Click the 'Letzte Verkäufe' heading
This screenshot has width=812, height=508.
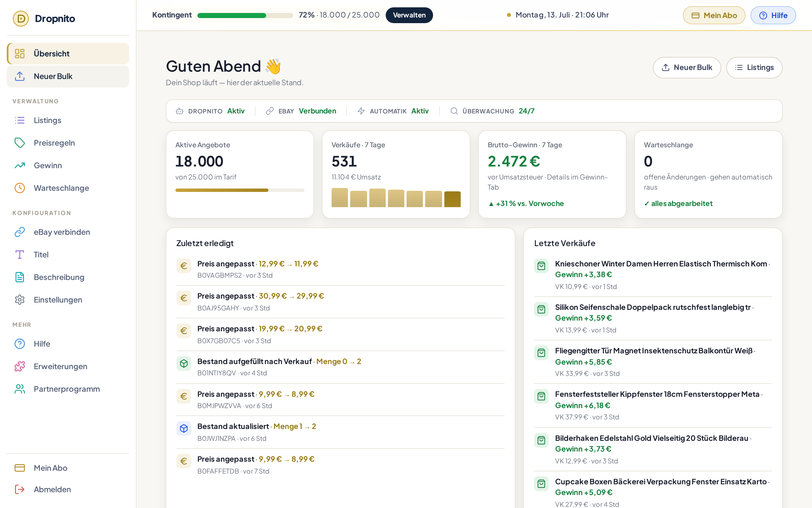click(x=565, y=243)
